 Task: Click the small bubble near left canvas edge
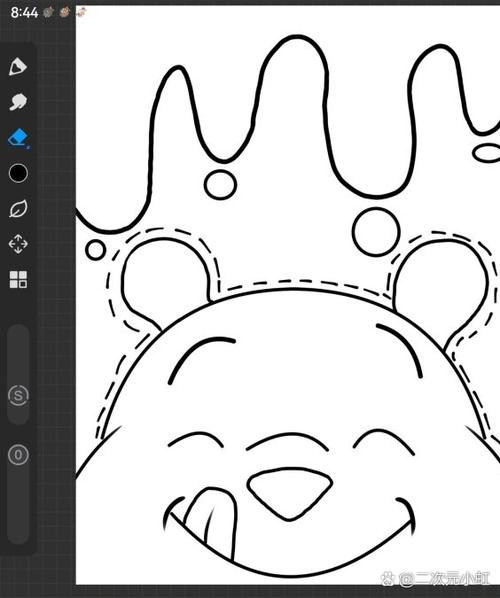click(95, 250)
